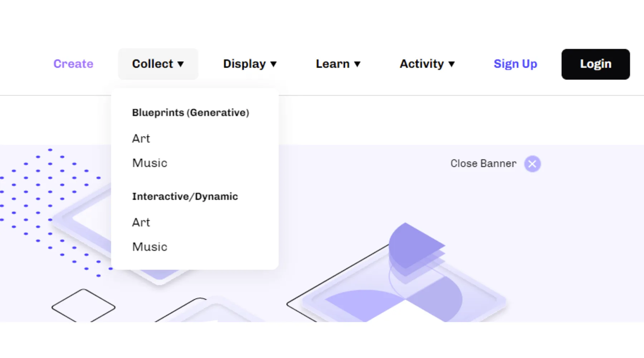Open the Create link
This screenshot has width=644, height=358.
pos(73,64)
